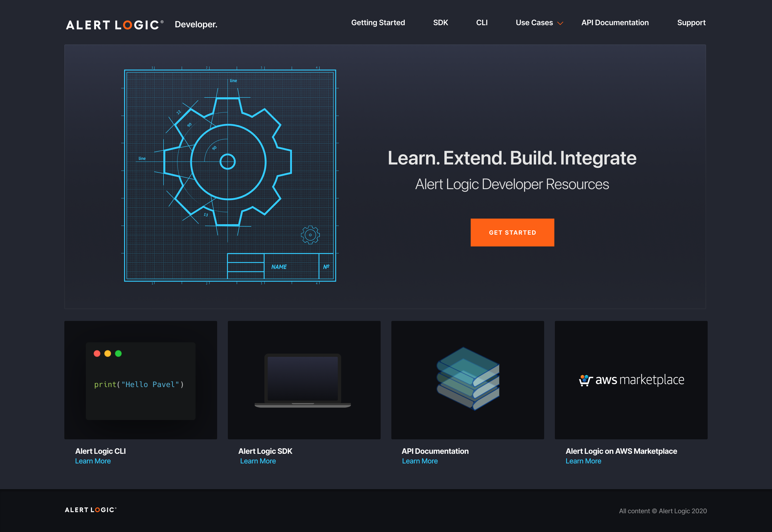Click the yellow dot in terminal window
The width and height of the screenshot is (772, 532).
pos(108,353)
